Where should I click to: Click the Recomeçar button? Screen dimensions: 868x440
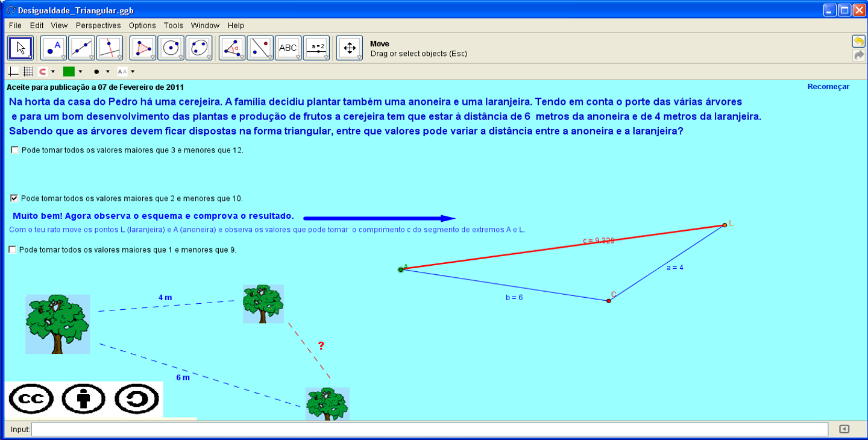pos(828,87)
